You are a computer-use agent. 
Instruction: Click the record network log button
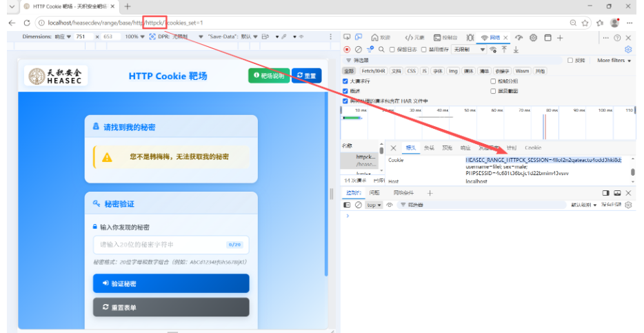347,49
